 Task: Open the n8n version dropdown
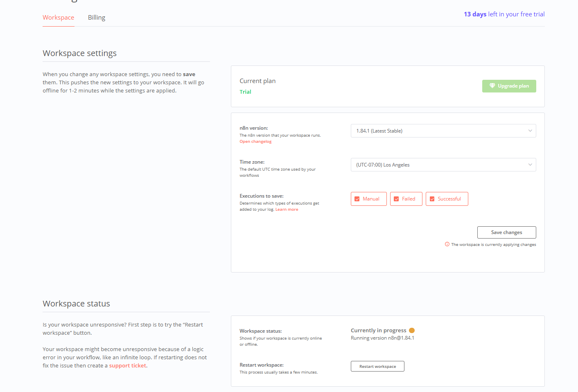coord(443,131)
